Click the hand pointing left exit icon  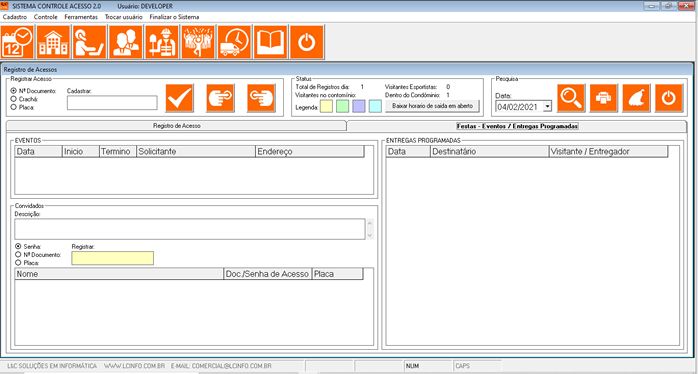tap(261, 98)
